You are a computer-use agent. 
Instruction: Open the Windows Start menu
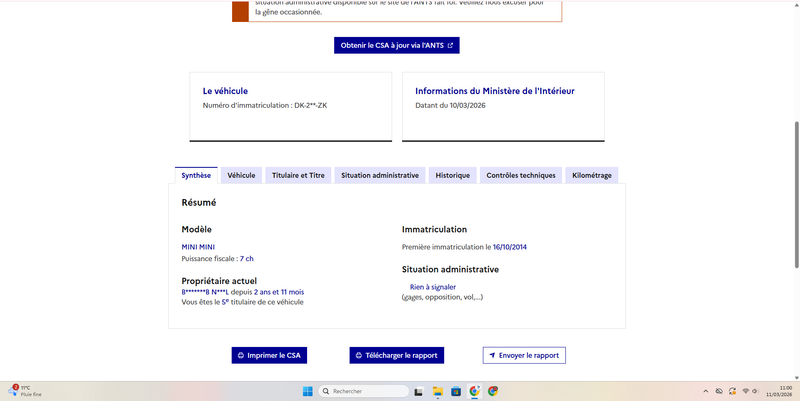(308, 391)
